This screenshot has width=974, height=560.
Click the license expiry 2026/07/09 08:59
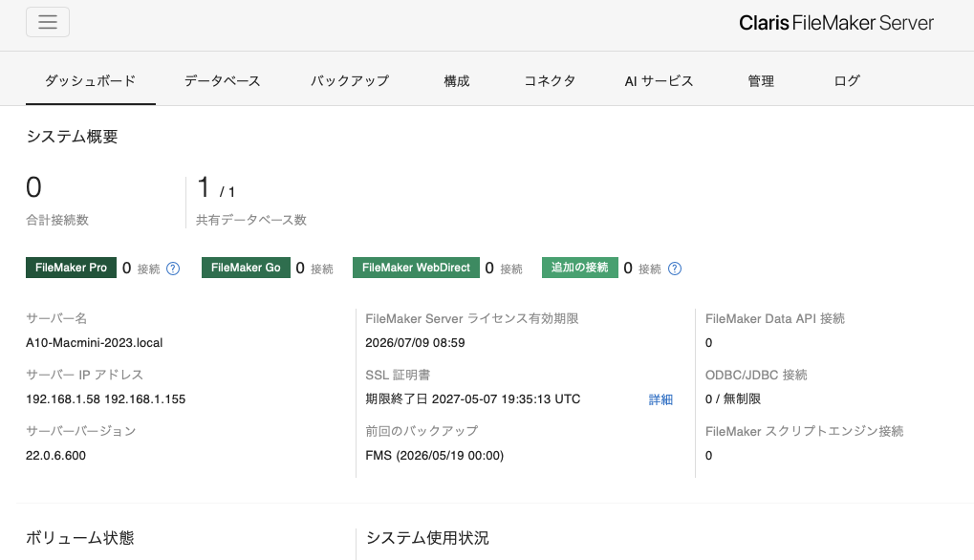point(415,343)
